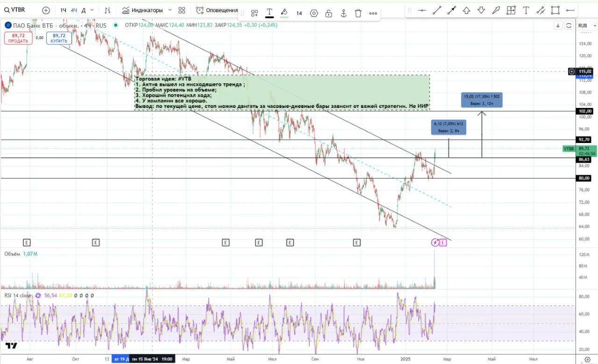598x364 pixels.
Task: Delete the selected drawing with trash icon
Action: click(x=358, y=13)
